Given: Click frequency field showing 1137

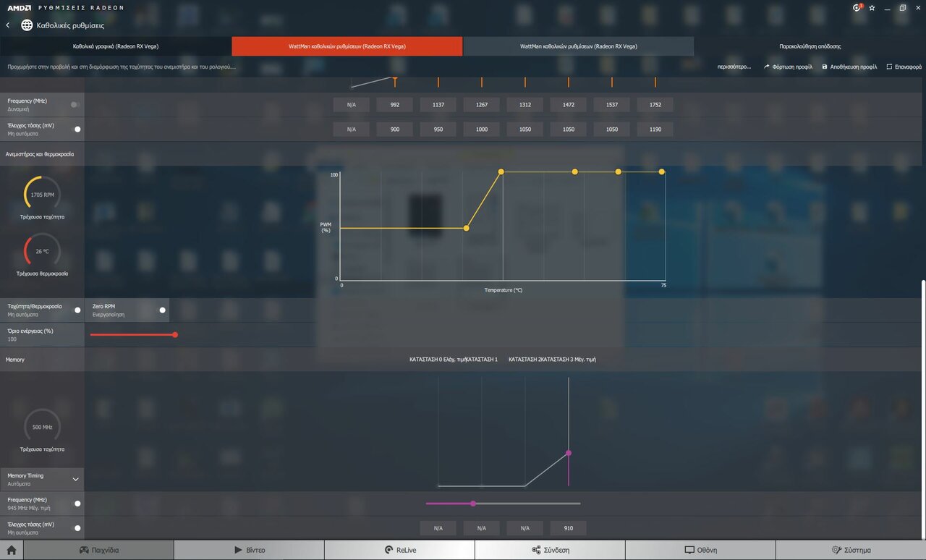Looking at the screenshot, I should [x=438, y=105].
